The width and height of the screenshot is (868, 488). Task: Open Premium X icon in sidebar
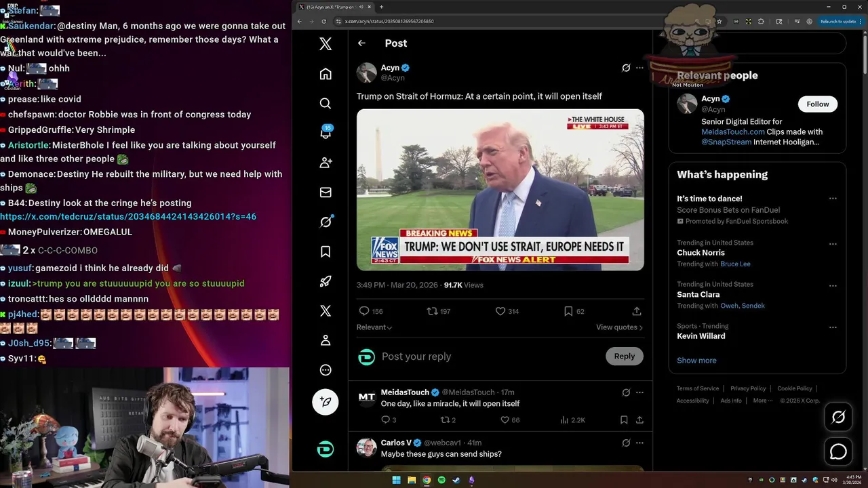[325, 311]
